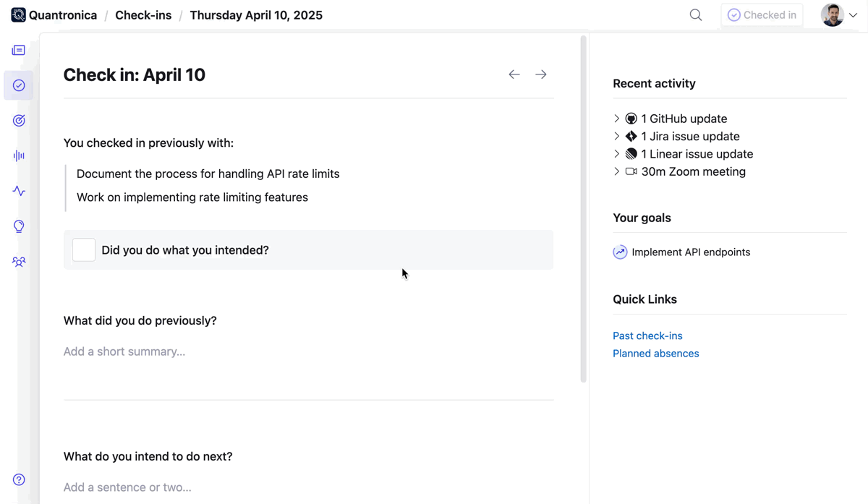This screenshot has height=504, width=868.
Task: Select the Check-ins checkmark sidebar icon
Action: pos(19,85)
